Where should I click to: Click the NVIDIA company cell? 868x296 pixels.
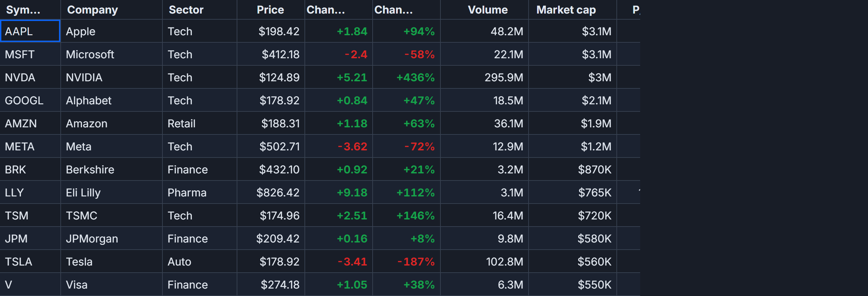[x=112, y=77]
